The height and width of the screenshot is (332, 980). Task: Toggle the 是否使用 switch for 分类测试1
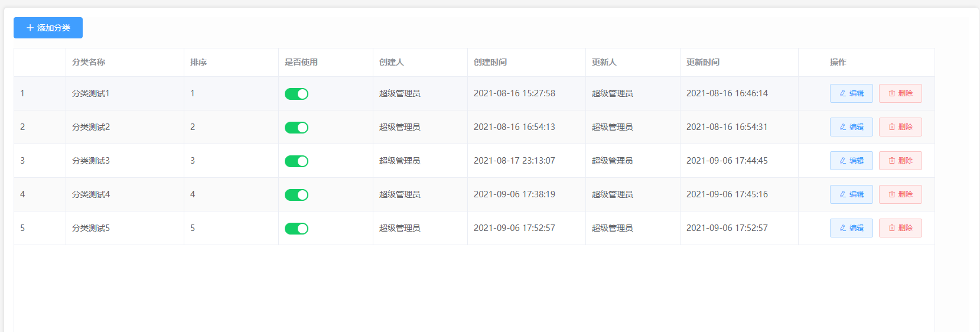tap(297, 94)
